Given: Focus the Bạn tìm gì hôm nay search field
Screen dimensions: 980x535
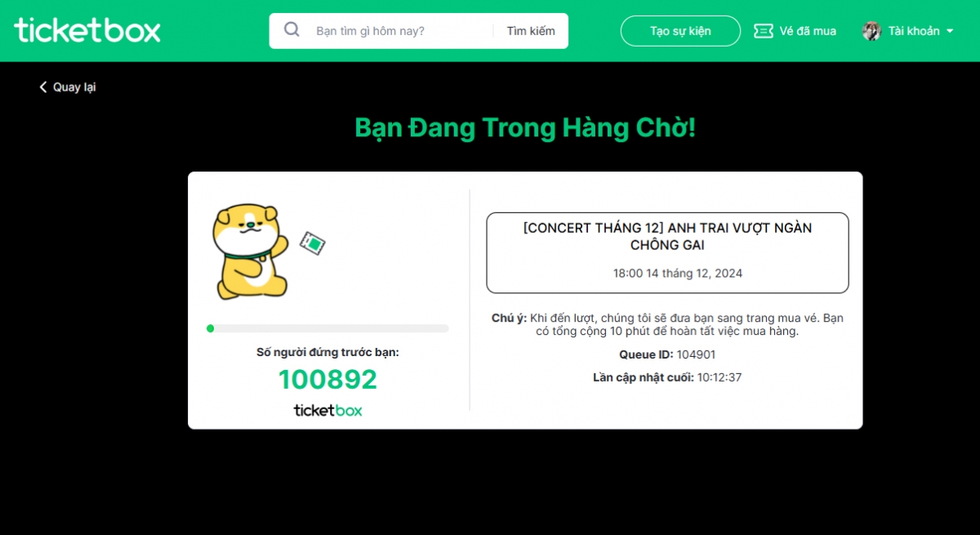Looking at the screenshot, I should (401, 31).
